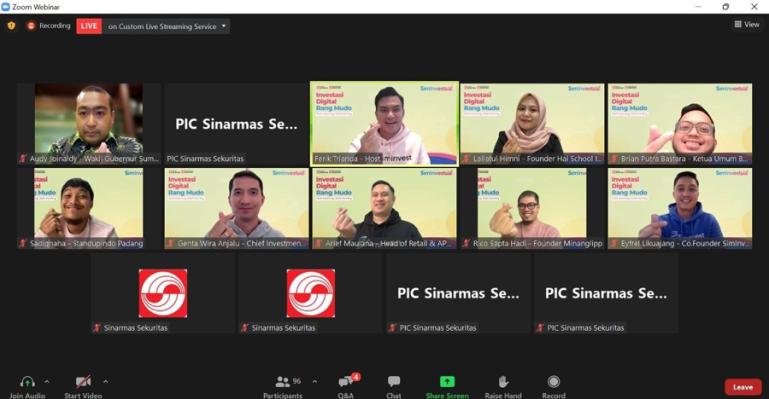The height and width of the screenshot is (399, 769).
Task: Click the encryption shield icon
Action: pyautogui.click(x=11, y=25)
